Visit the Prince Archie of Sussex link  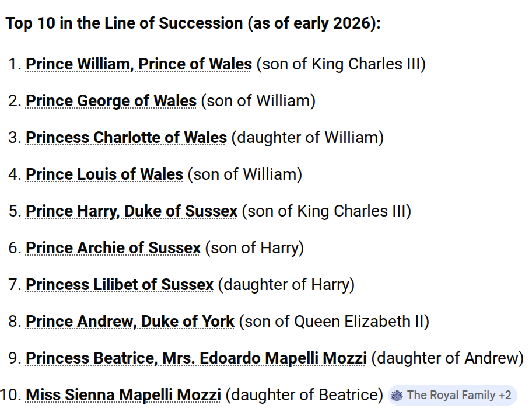(x=113, y=248)
